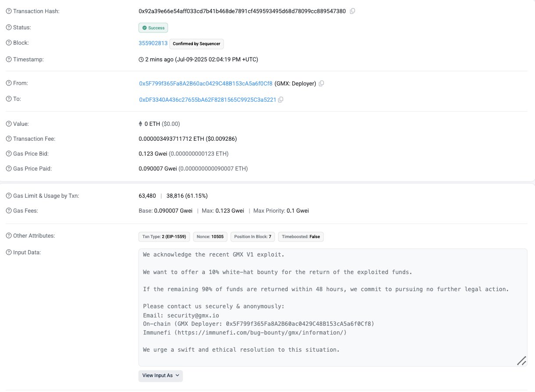The width and height of the screenshot is (535, 392).
Task: Click help icon next to Gas Price Bid
Action: click(x=9, y=153)
